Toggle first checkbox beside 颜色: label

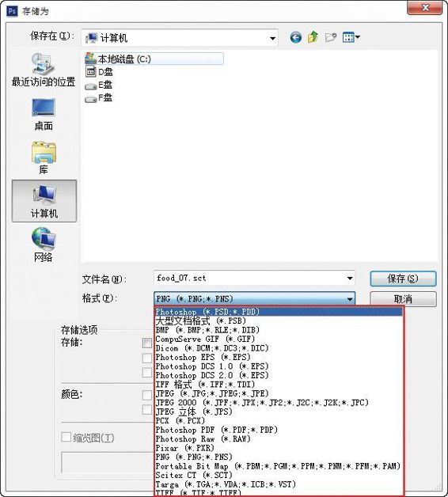[x=147, y=395]
